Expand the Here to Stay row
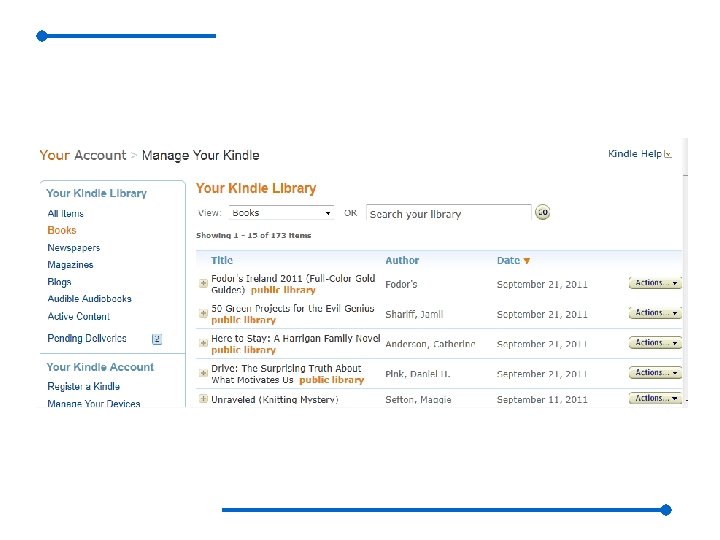 (x=203, y=343)
